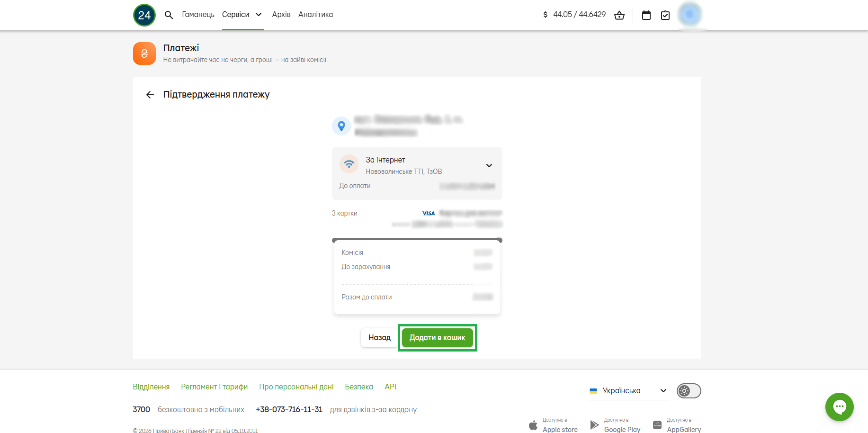Screen dimensions: 868x433
Task: Click the Комісія row label
Action: (352, 253)
